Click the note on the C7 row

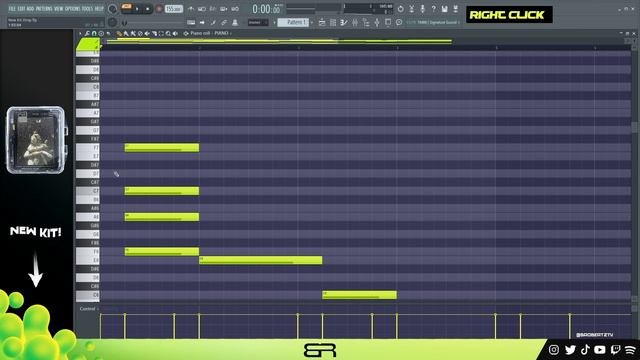pyautogui.click(x=162, y=191)
